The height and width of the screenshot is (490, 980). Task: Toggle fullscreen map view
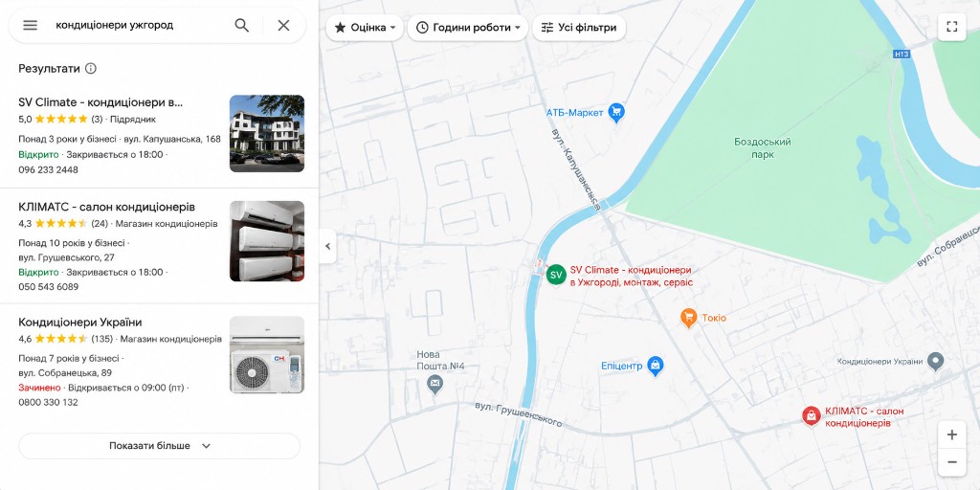pyautogui.click(x=952, y=27)
